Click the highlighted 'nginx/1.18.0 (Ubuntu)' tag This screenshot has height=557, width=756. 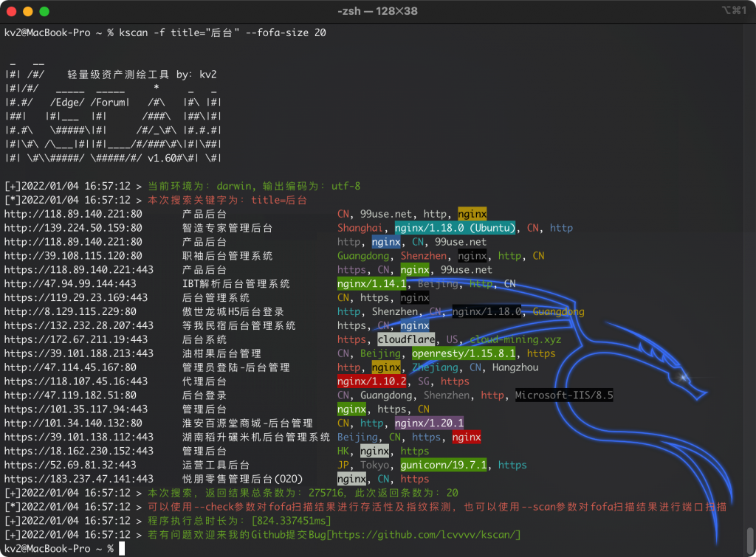pos(455,228)
